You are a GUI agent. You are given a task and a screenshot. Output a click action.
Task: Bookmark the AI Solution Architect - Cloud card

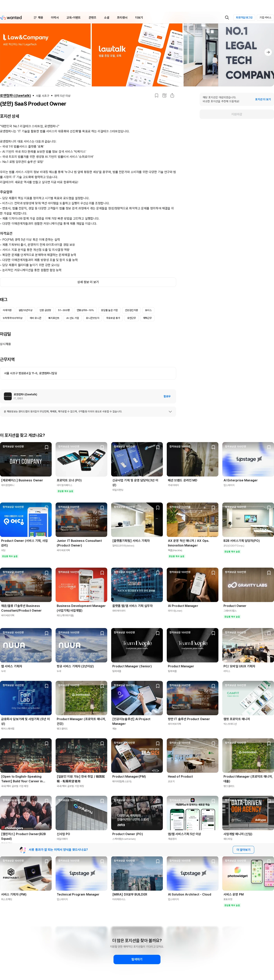tap(213, 862)
